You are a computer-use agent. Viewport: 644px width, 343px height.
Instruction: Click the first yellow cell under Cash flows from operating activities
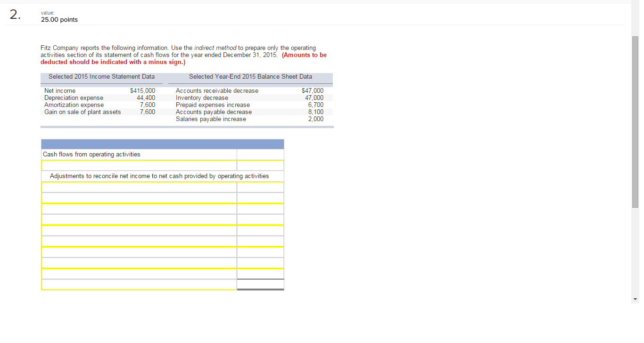click(x=139, y=165)
